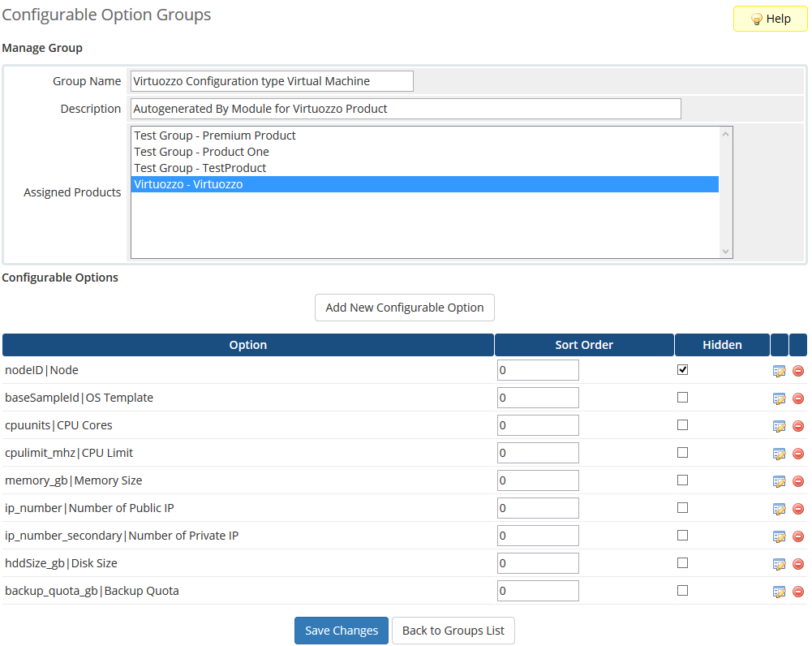Click scroll up arrow in Assigned Products
This screenshot has width=812, height=646.
coord(725,134)
